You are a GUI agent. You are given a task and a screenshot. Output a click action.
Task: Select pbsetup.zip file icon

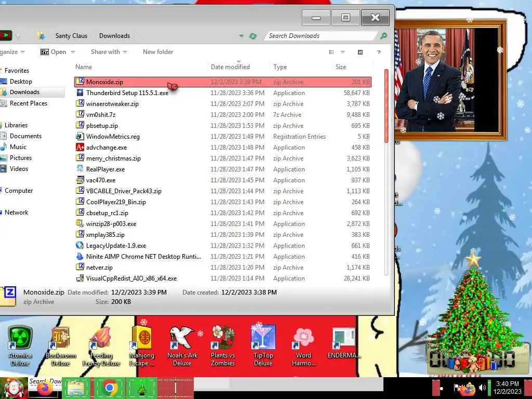pyautogui.click(x=79, y=125)
